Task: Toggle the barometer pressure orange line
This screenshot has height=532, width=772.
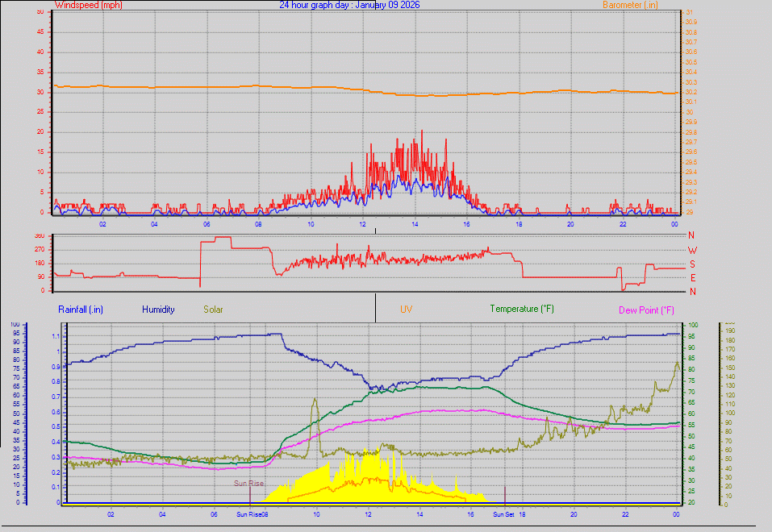Action: [x=323, y=85]
